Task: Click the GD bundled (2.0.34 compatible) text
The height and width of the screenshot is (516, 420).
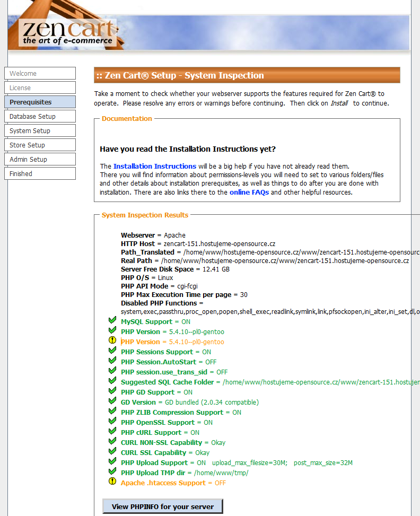Action: pos(212,403)
